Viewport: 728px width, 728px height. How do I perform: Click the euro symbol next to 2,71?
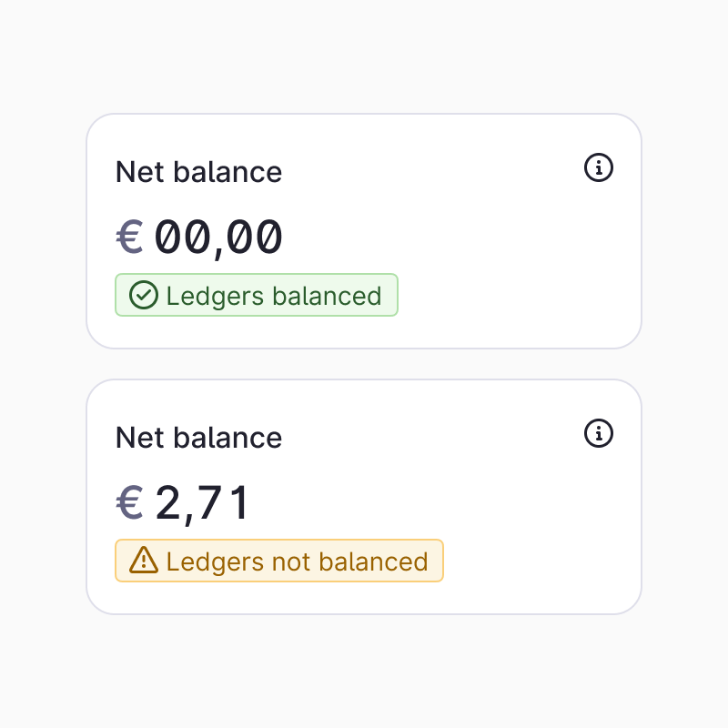[129, 502]
